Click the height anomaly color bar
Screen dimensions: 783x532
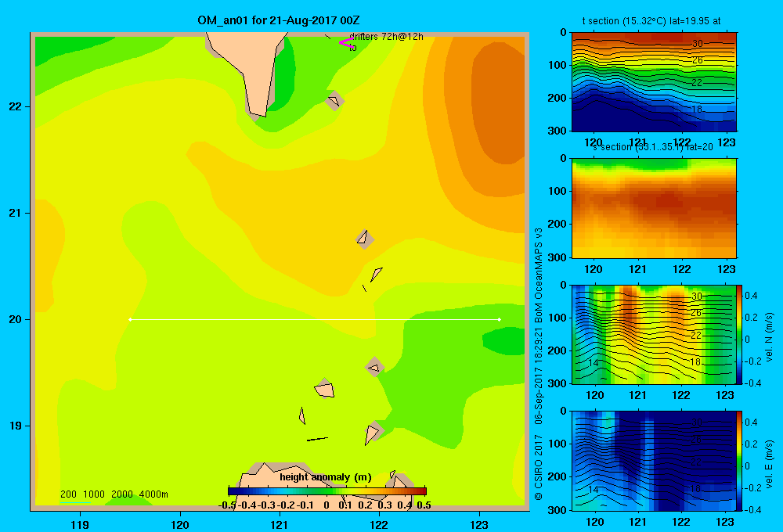(x=327, y=491)
